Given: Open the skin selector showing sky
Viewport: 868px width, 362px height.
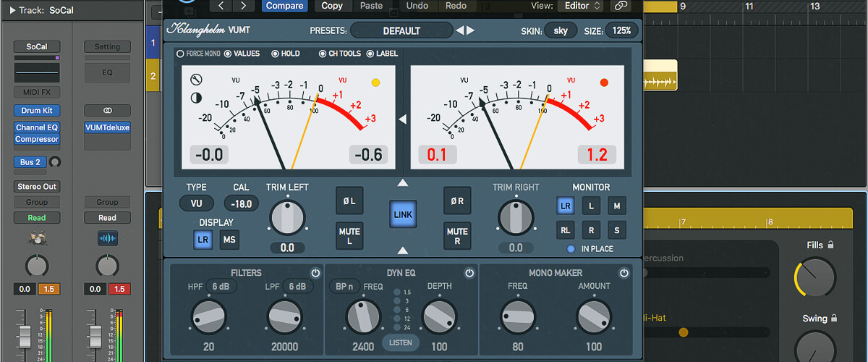Looking at the screenshot, I should pos(561,30).
